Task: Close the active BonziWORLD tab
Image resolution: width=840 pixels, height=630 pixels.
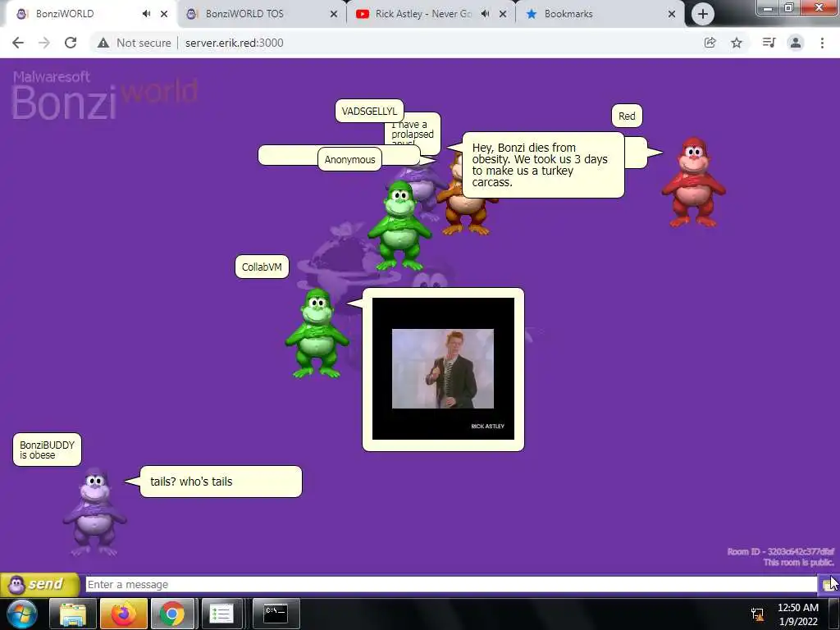Action: (x=164, y=14)
